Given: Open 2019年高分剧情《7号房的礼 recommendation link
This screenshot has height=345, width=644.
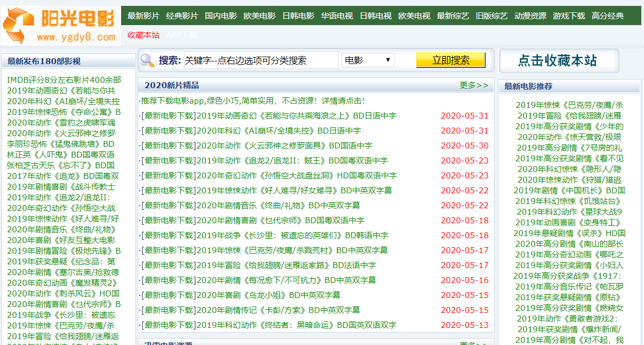Looking at the screenshot, I should pyautogui.click(x=569, y=147).
